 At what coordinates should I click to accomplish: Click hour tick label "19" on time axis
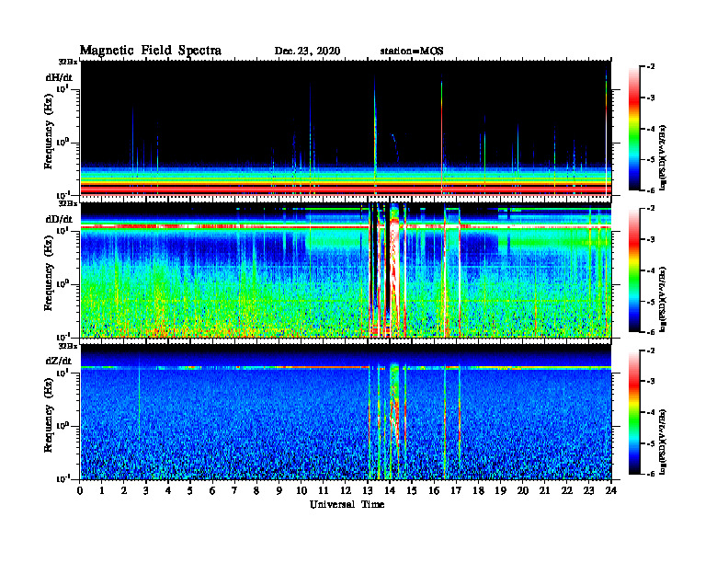point(500,491)
